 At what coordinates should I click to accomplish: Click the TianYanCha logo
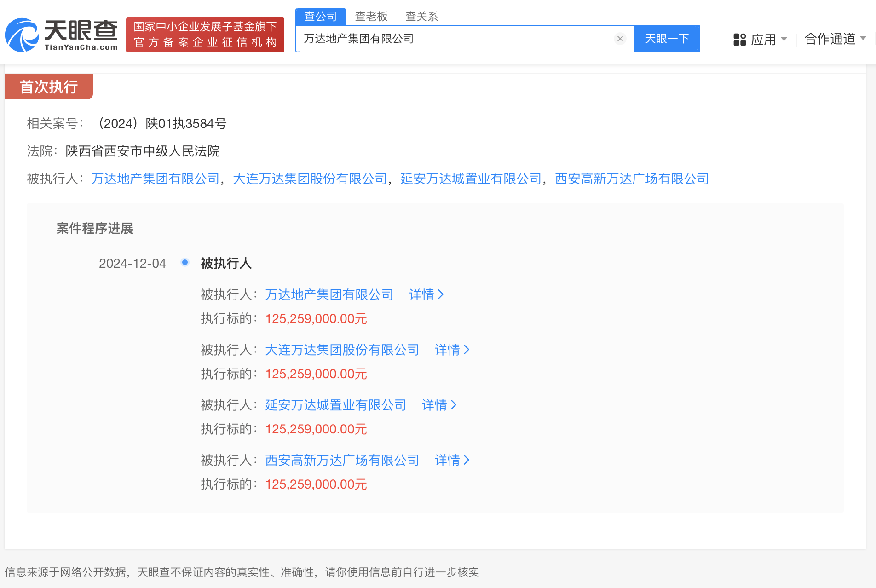[x=61, y=35]
